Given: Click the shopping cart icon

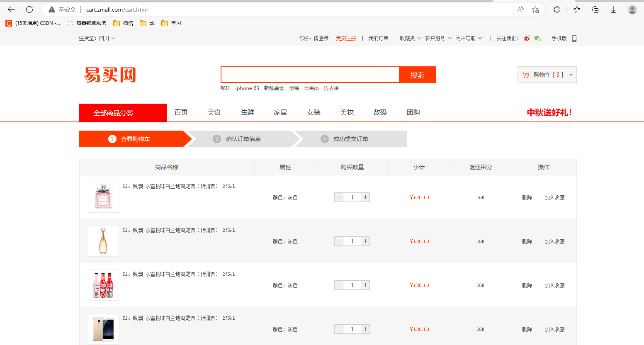Looking at the screenshot, I should (x=526, y=75).
